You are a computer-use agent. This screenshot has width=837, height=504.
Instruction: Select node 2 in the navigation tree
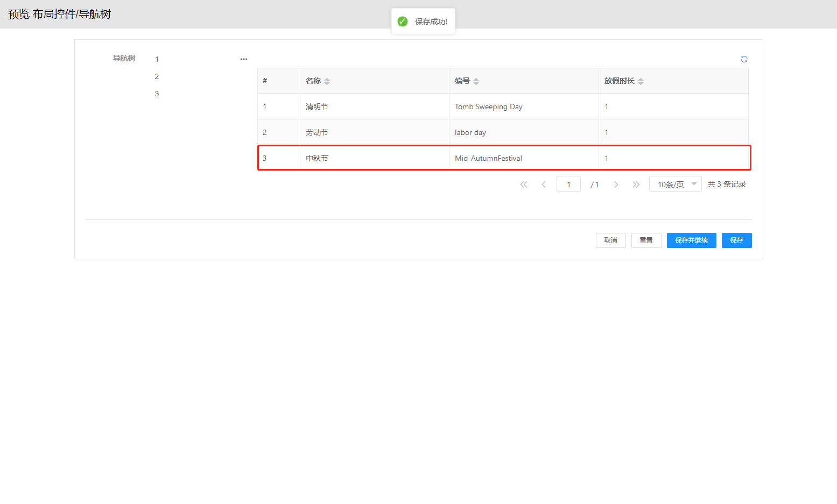coord(157,76)
